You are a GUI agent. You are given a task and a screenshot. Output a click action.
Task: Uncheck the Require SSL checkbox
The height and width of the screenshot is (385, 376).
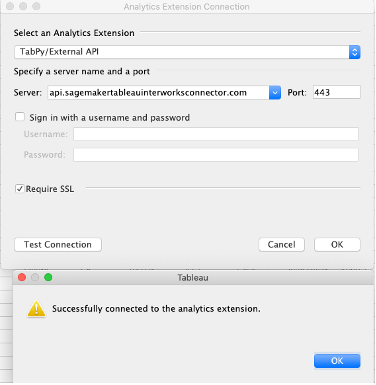tap(20, 189)
